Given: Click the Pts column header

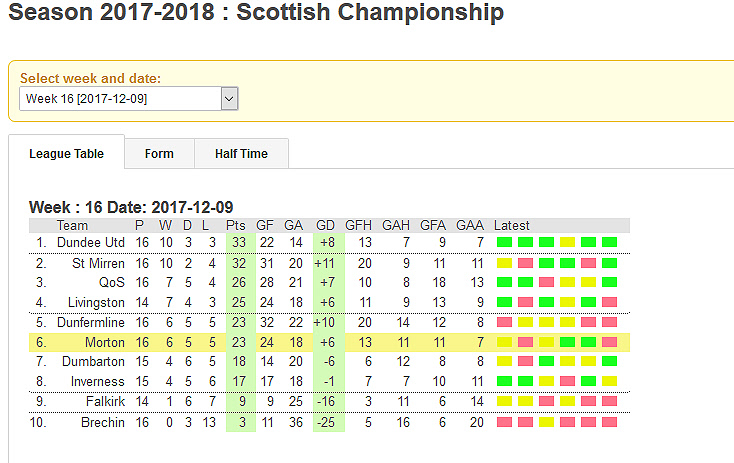Looking at the screenshot, I should [x=235, y=226].
